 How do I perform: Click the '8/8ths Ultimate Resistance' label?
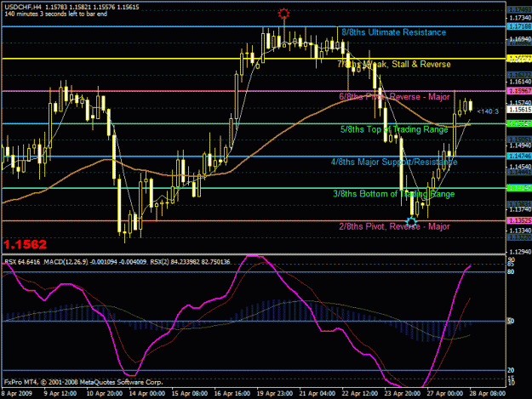393,32
